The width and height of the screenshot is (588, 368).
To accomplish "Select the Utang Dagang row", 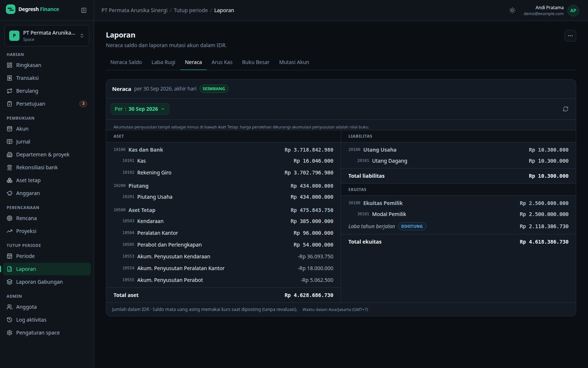I will pos(458,161).
